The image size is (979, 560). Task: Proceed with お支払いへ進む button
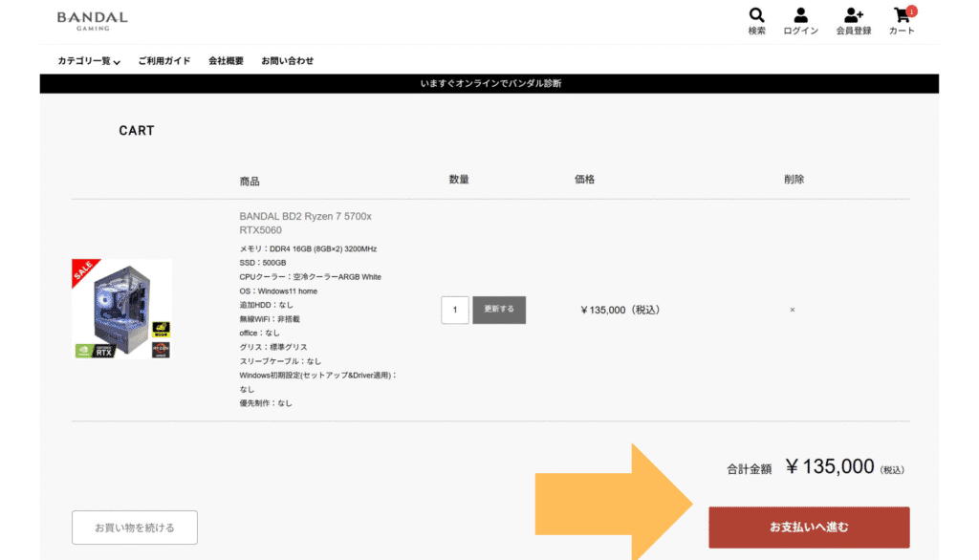click(x=809, y=528)
